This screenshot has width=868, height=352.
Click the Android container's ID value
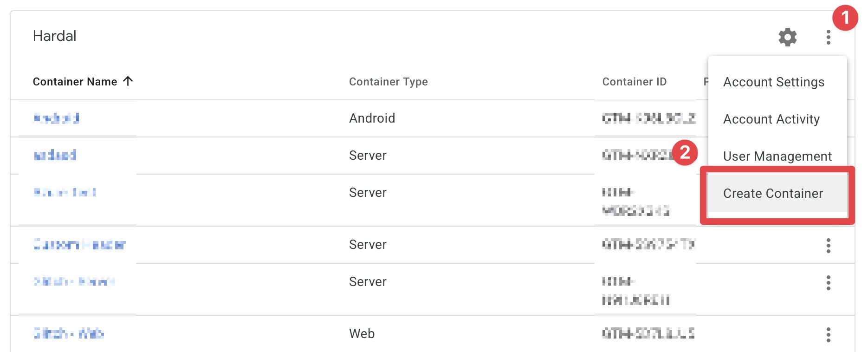pos(648,118)
